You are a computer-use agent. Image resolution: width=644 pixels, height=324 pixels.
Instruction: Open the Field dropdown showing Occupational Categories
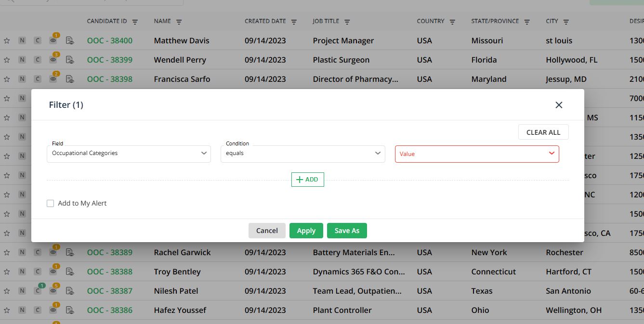coord(129,154)
